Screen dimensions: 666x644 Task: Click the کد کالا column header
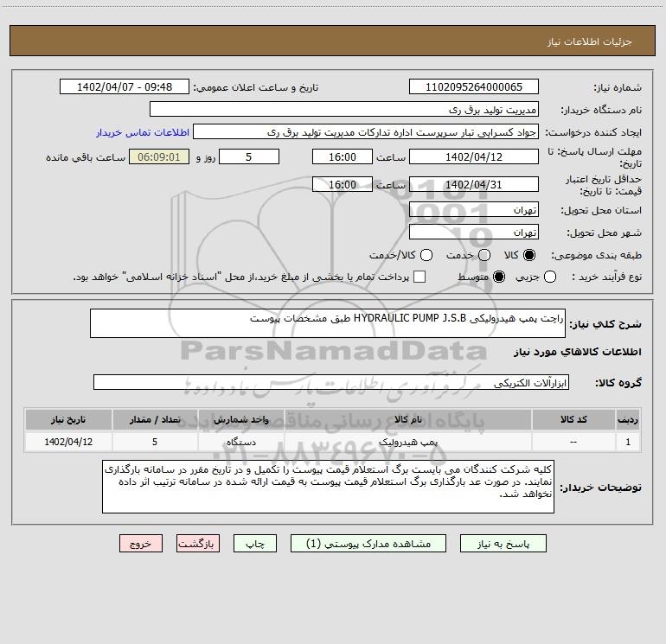(573, 420)
